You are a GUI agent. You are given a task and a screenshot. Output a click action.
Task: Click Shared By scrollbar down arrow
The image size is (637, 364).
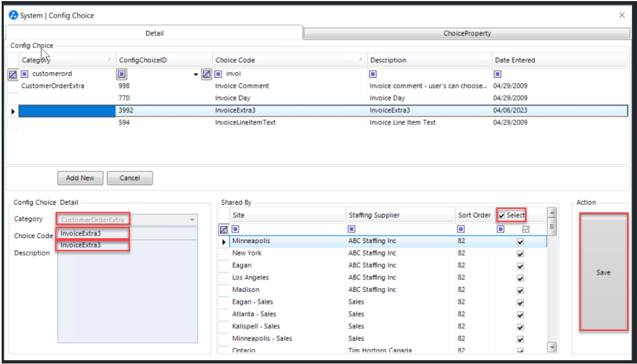552,347
